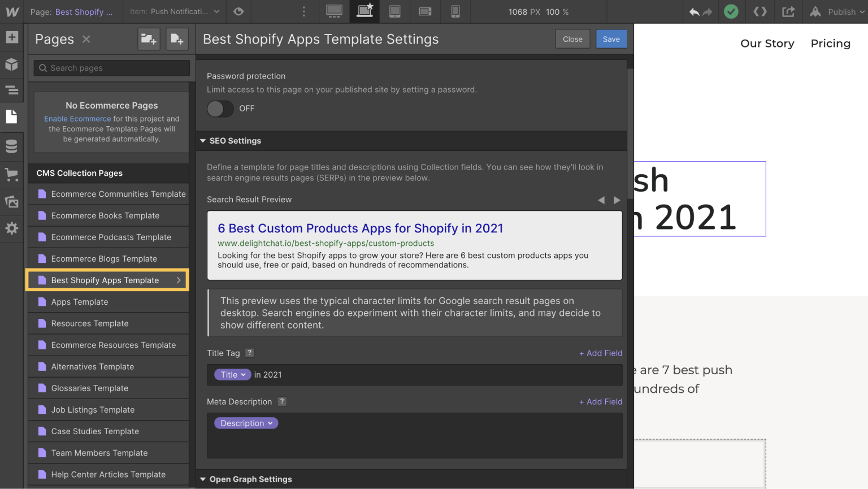Screen dimensions: 868x489
Task: Select Ecommerce Communities Template page
Action: click(108, 194)
